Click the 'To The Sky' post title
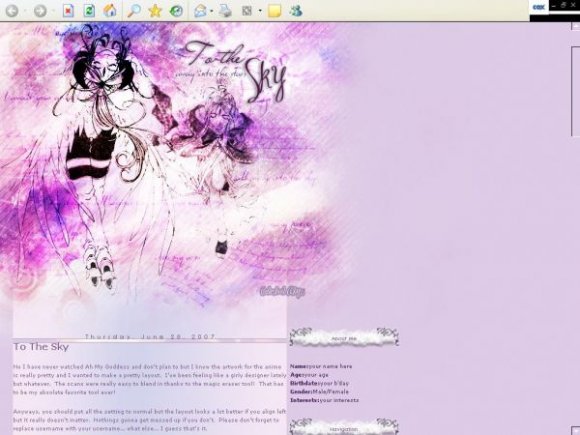580x435 pixels. coord(41,347)
